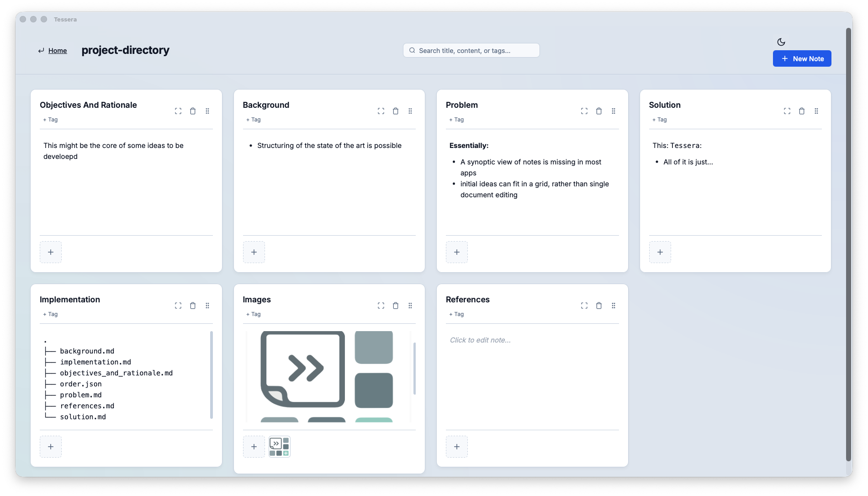
Task: Click the Problem note drag handle
Action: (614, 111)
